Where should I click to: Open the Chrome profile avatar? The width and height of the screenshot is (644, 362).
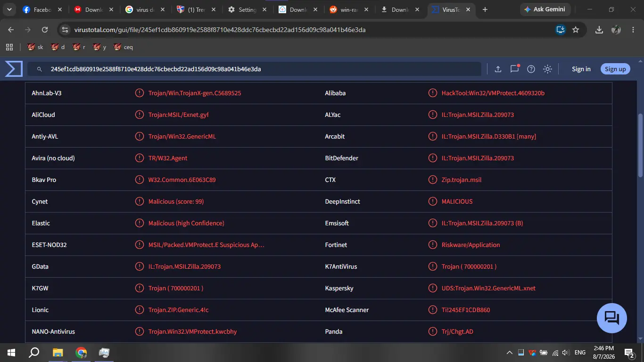(x=616, y=30)
